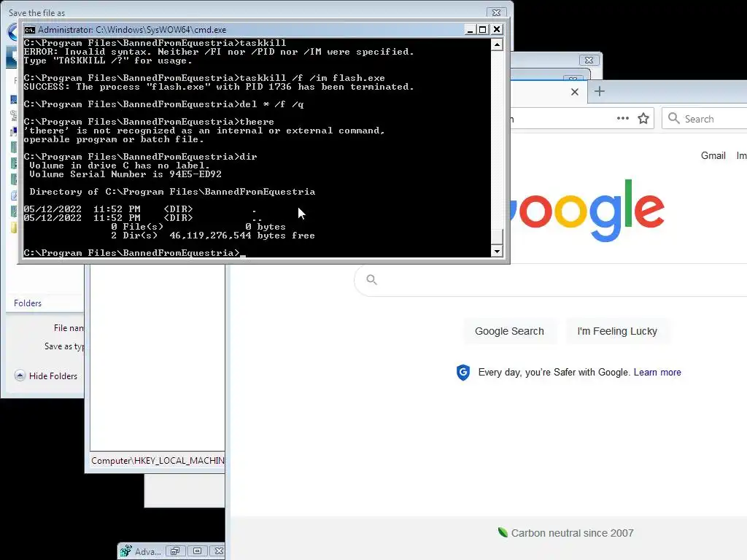Click the green leaf icon in footer
747x560 pixels.
[503, 532]
